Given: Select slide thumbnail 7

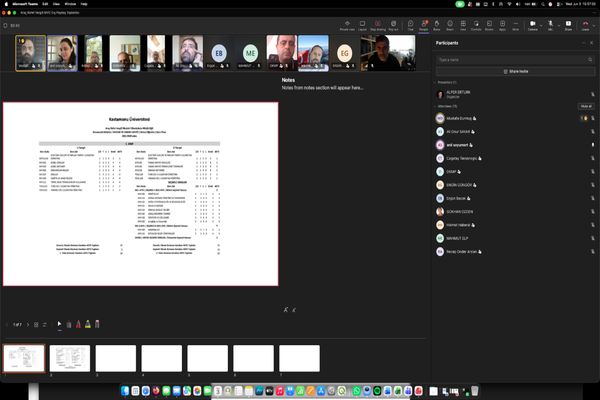Looking at the screenshot, I should [x=299, y=358].
